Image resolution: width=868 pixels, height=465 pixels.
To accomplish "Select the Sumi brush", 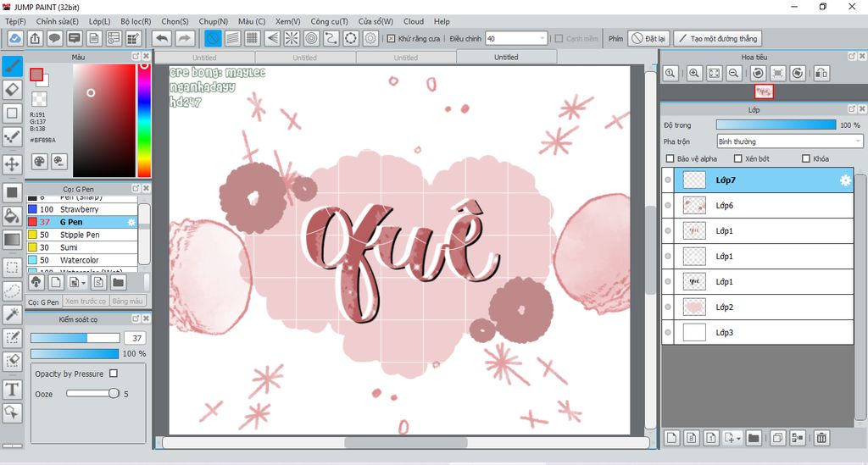I will click(82, 247).
